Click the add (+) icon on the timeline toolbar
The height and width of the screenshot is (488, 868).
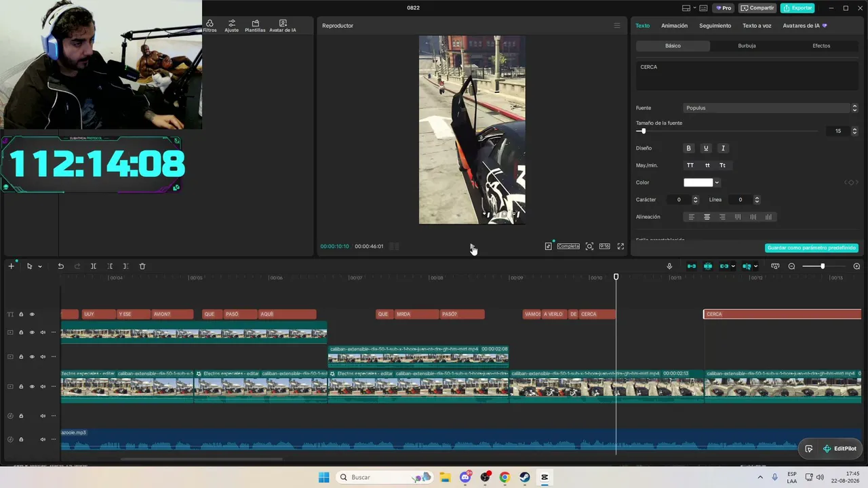(x=11, y=266)
